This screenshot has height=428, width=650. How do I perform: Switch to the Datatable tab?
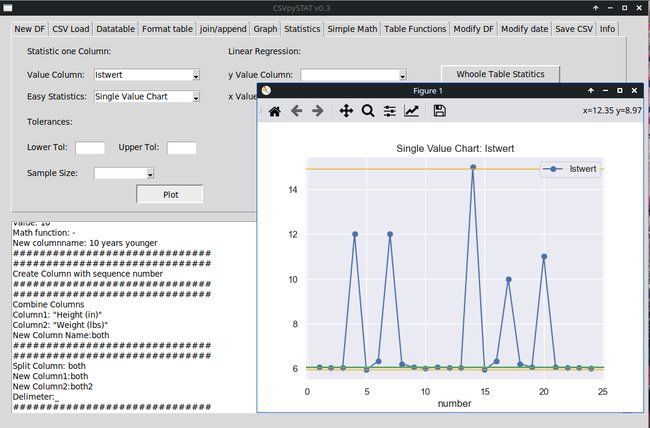coord(116,29)
